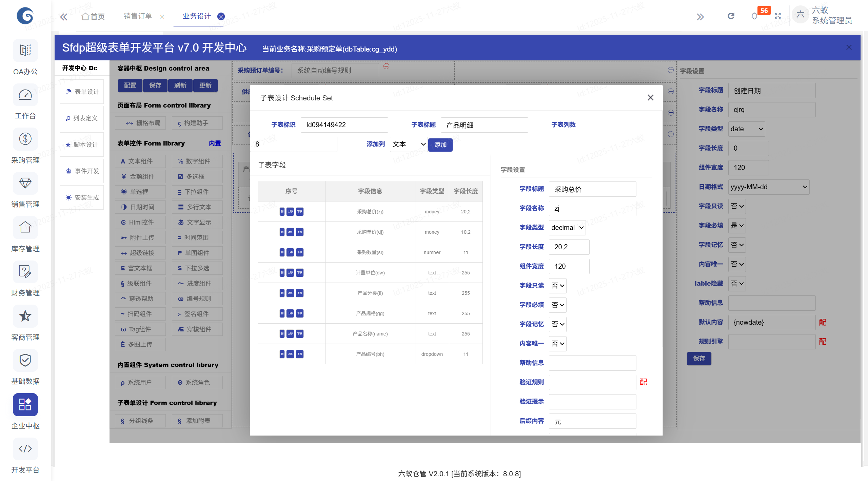
Task: Move 采购单价(dj) field up with 上移
Action: click(290, 232)
